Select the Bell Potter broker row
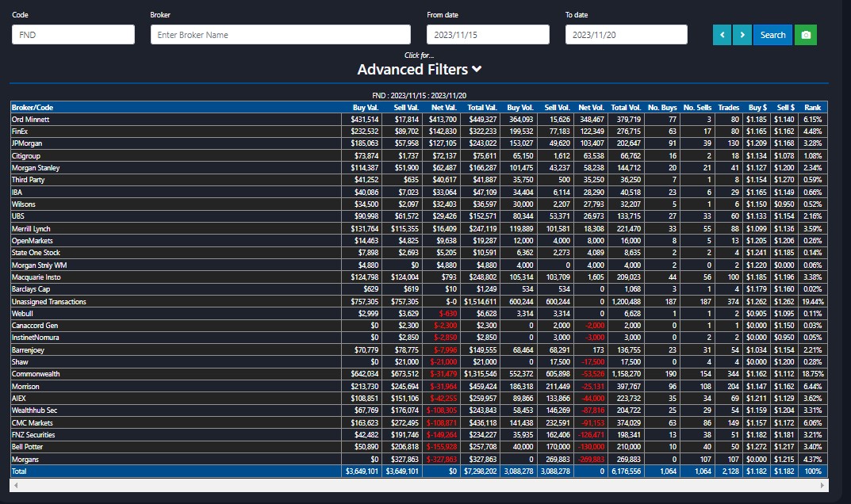Image resolution: width=851 pixels, height=504 pixels. tap(419, 446)
